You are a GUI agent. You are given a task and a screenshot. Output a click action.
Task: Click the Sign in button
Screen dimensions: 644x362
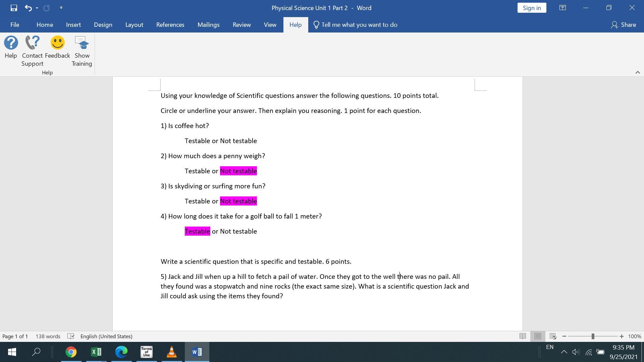[532, 8]
